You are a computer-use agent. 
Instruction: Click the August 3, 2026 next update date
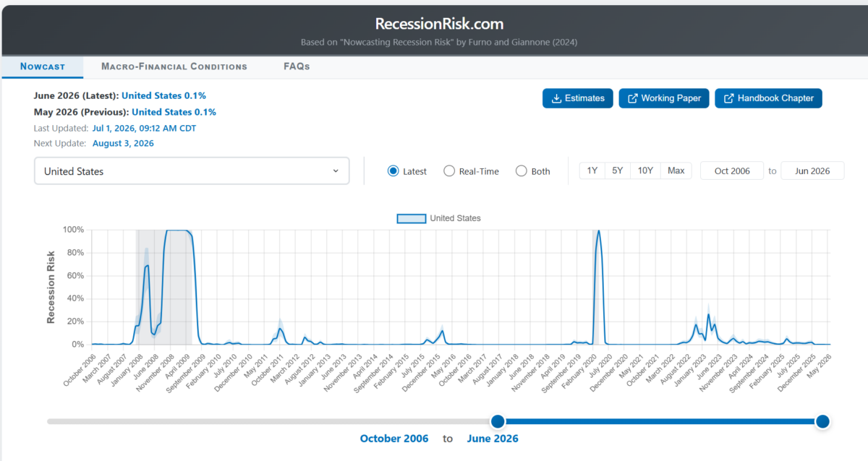[x=123, y=143]
